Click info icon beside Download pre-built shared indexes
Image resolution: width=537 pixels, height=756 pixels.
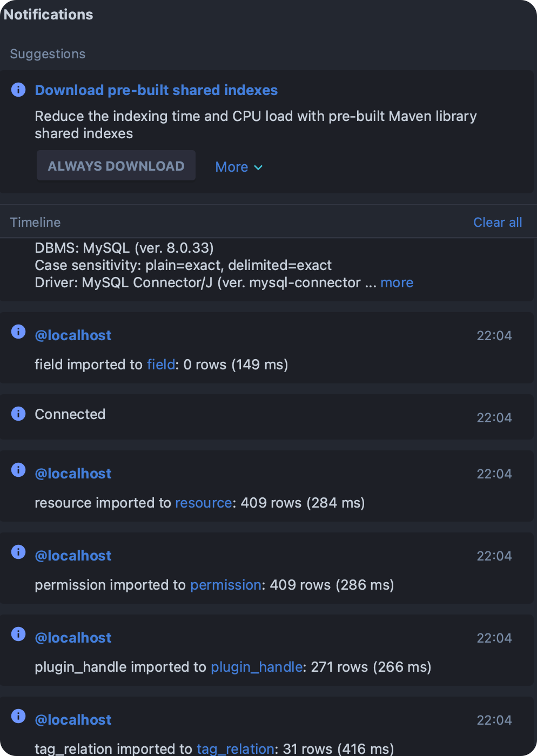[x=18, y=90]
